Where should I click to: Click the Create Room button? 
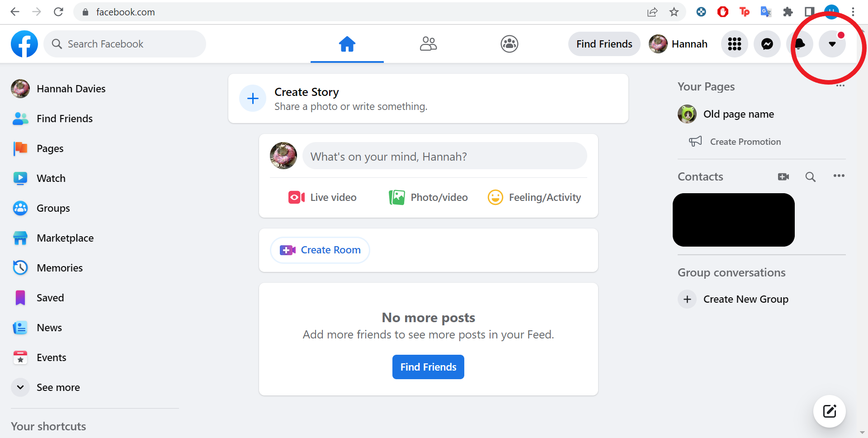[320, 250]
